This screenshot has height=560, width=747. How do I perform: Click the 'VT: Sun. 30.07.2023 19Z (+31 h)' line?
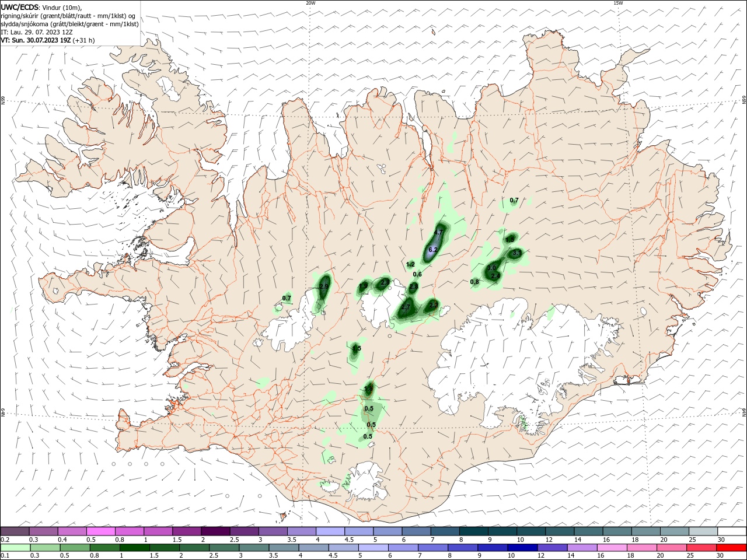tap(48, 40)
